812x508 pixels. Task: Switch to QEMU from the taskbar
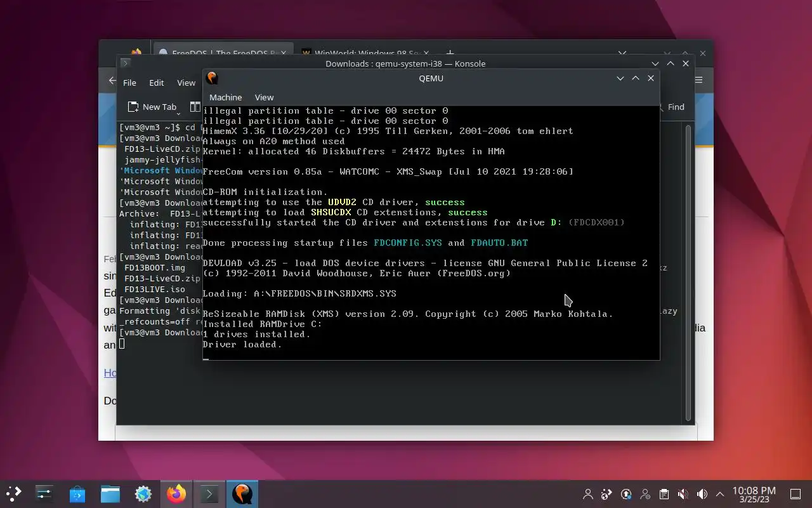click(x=242, y=493)
